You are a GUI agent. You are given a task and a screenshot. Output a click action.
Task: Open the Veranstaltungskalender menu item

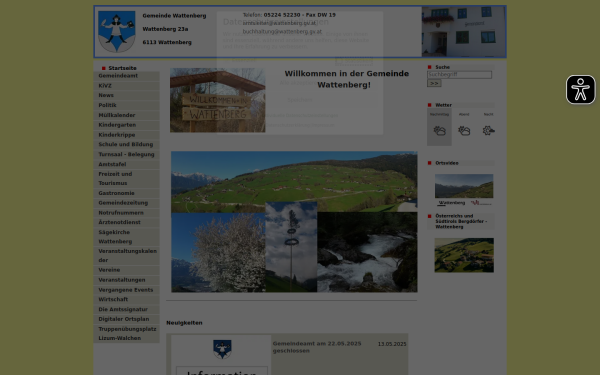(126, 256)
